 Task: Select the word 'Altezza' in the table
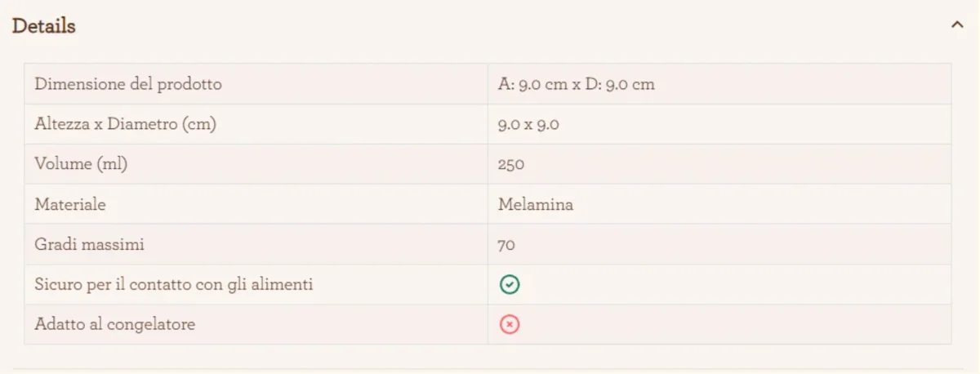coord(62,124)
